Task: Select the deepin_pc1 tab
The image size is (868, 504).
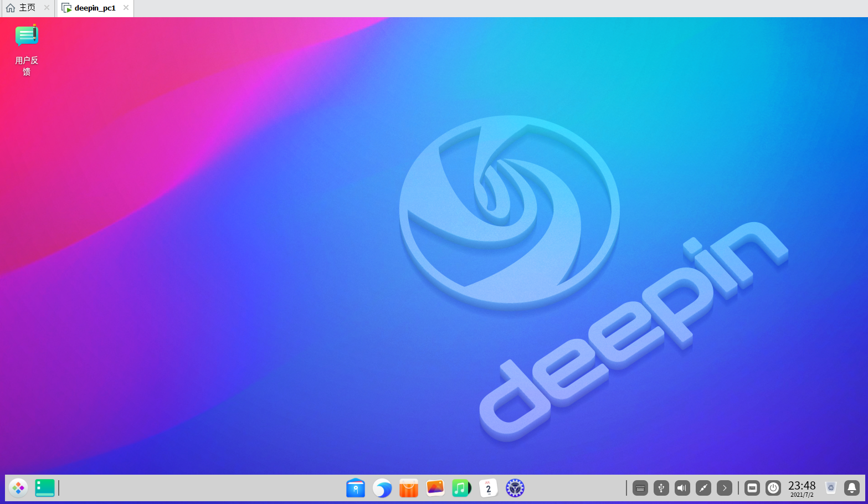Action: click(94, 8)
